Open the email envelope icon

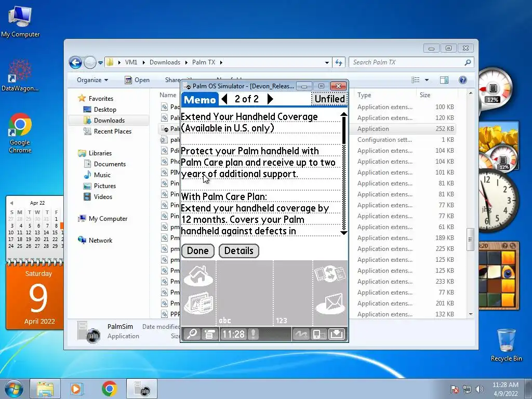pyautogui.click(x=331, y=303)
